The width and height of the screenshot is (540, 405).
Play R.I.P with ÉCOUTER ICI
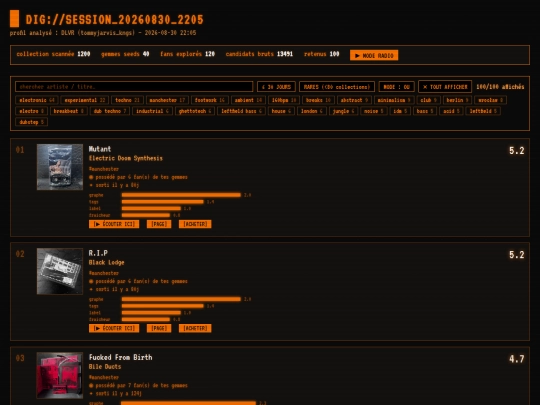click(114, 329)
